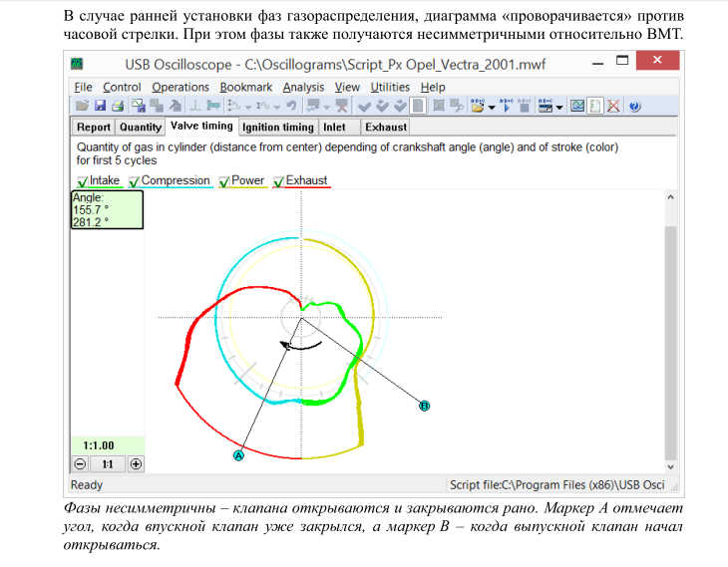Open the View menu
Image resolution: width=728 pixels, height=567 pixels.
pyautogui.click(x=347, y=88)
